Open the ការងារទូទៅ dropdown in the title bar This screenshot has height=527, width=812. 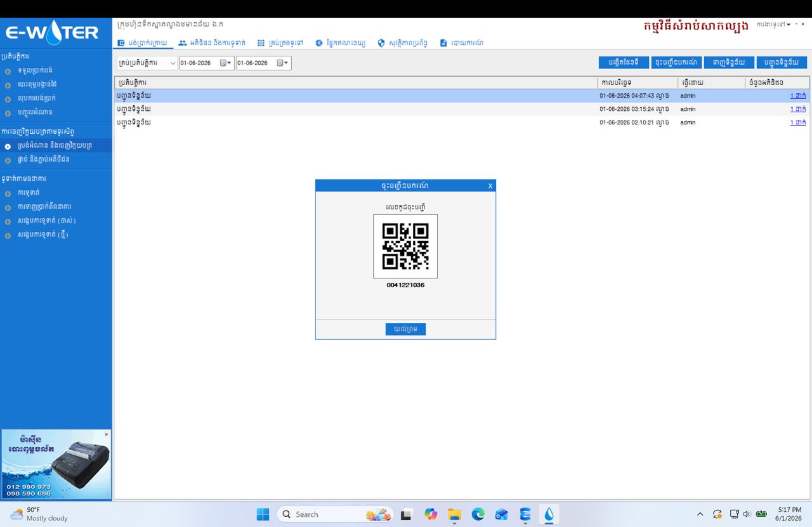tap(774, 24)
